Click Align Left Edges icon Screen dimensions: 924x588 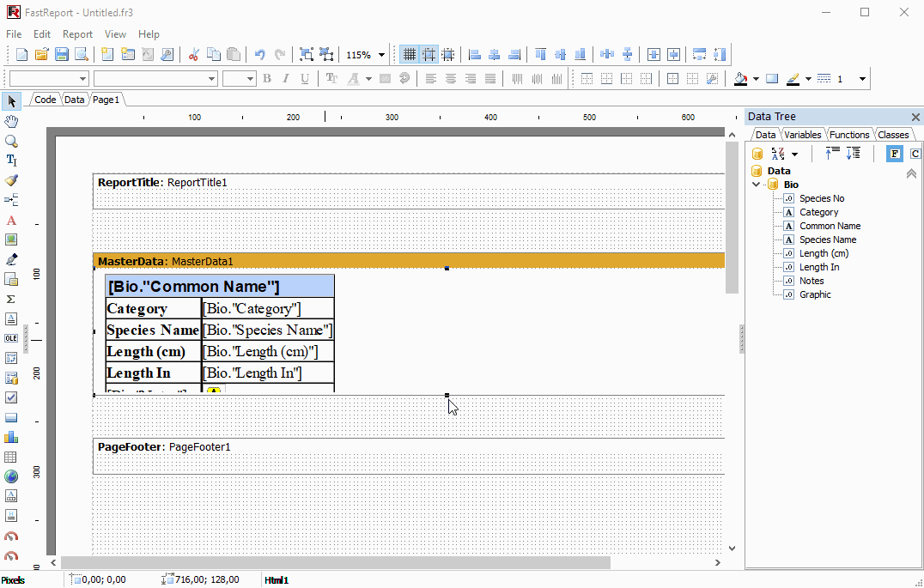coord(475,55)
